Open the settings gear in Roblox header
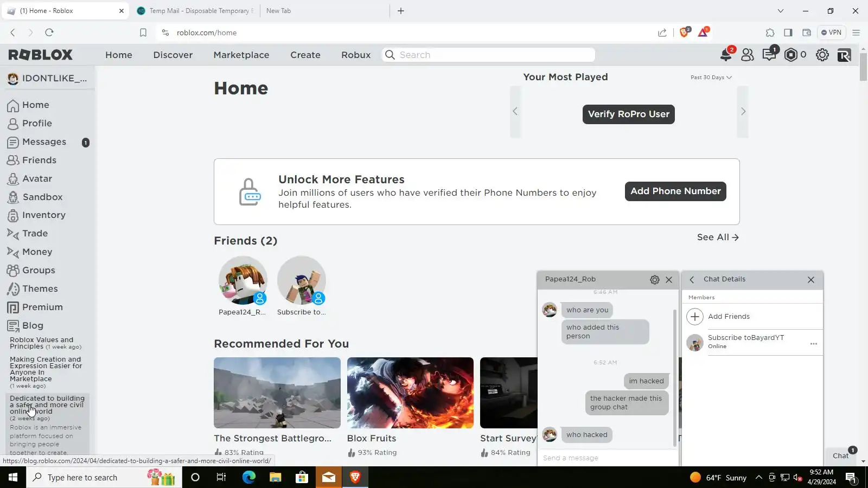This screenshot has height=488, width=868. pyautogui.click(x=822, y=55)
